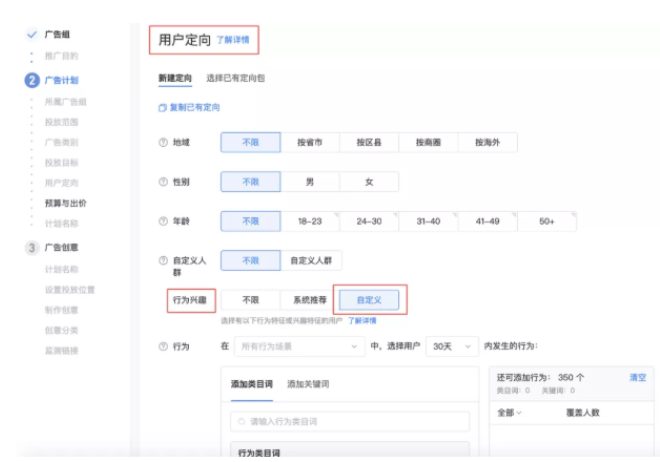Jump to 推广目的 in sidebar
Image resolution: width=660 pixels, height=462 pixels.
61,56
